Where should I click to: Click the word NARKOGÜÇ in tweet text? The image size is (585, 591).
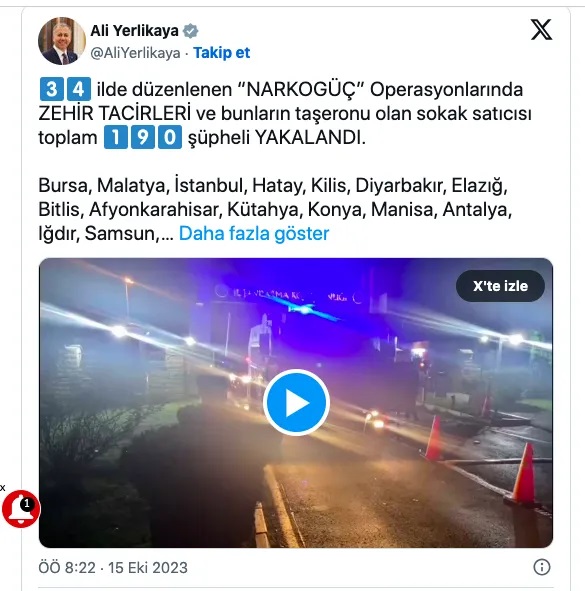pyautogui.click(x=302, y=90)
